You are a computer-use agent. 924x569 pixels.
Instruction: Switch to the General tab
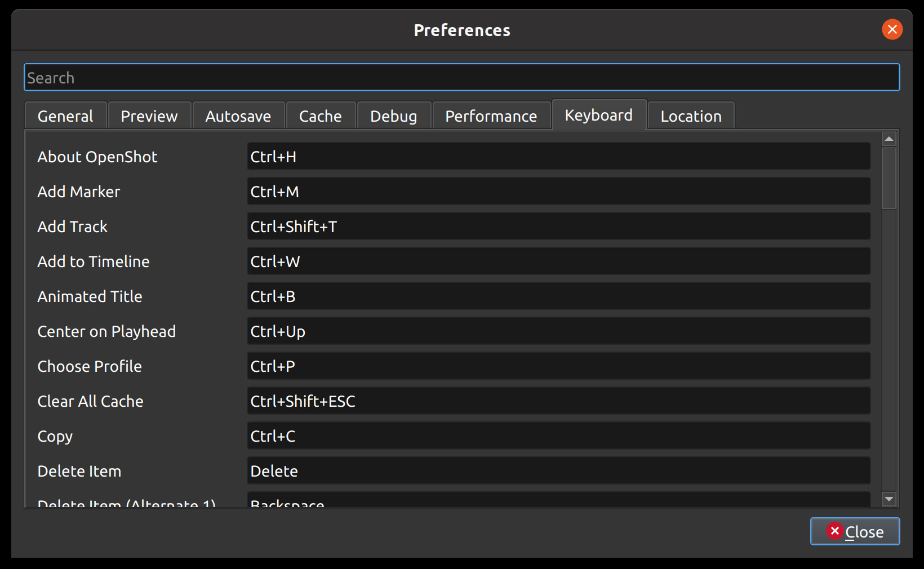(x=65, y=115)
